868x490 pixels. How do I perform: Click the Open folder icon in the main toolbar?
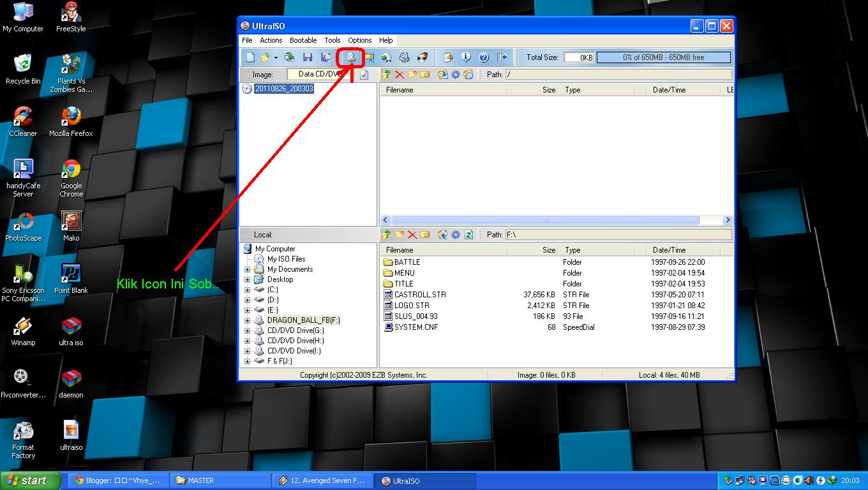tap(265, 57)
